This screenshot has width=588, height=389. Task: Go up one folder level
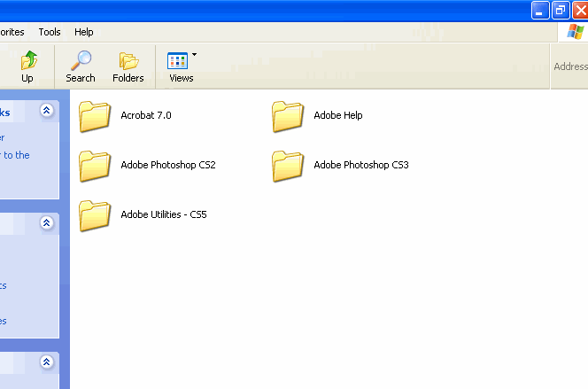(27, 67)
